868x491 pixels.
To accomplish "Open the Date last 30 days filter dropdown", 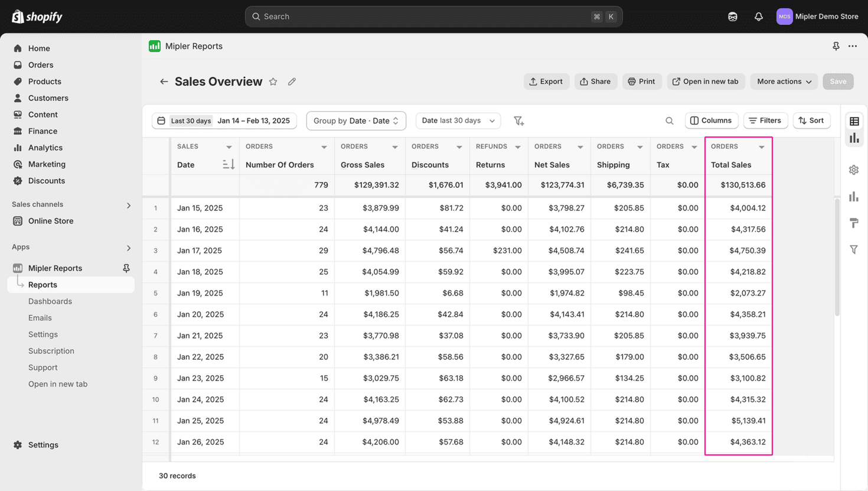I will (x=458, y=121).
